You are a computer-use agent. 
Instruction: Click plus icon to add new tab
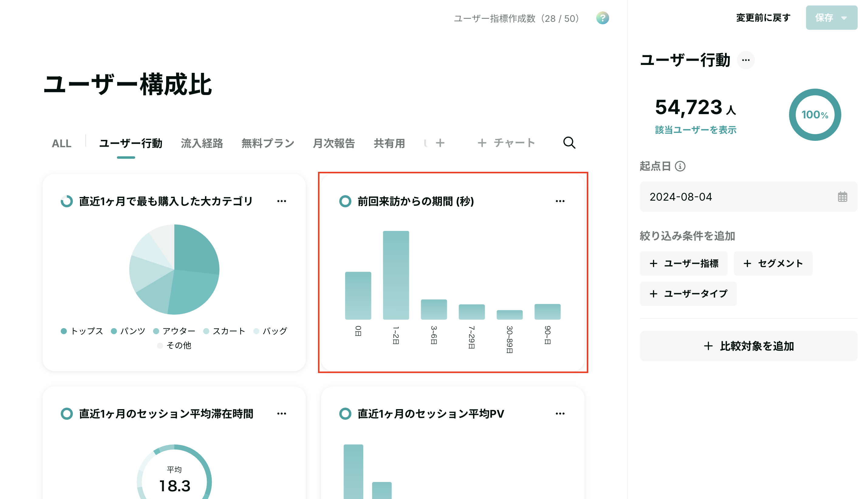pos(440,143)
